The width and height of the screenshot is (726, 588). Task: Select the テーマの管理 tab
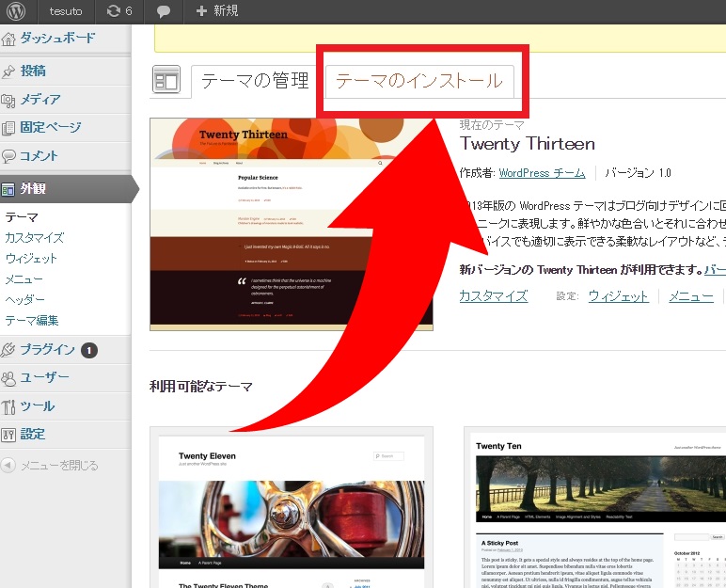click(255, 81)
